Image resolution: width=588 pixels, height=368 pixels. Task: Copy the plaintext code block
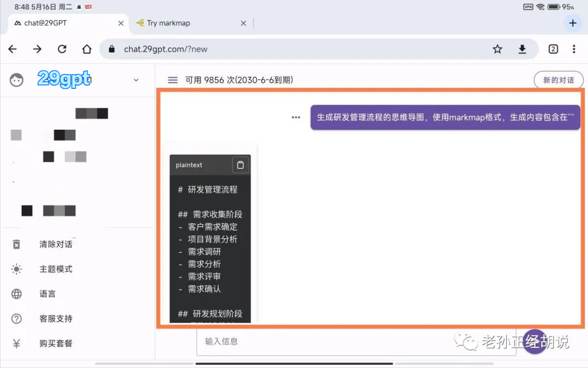tap(240, 165)
